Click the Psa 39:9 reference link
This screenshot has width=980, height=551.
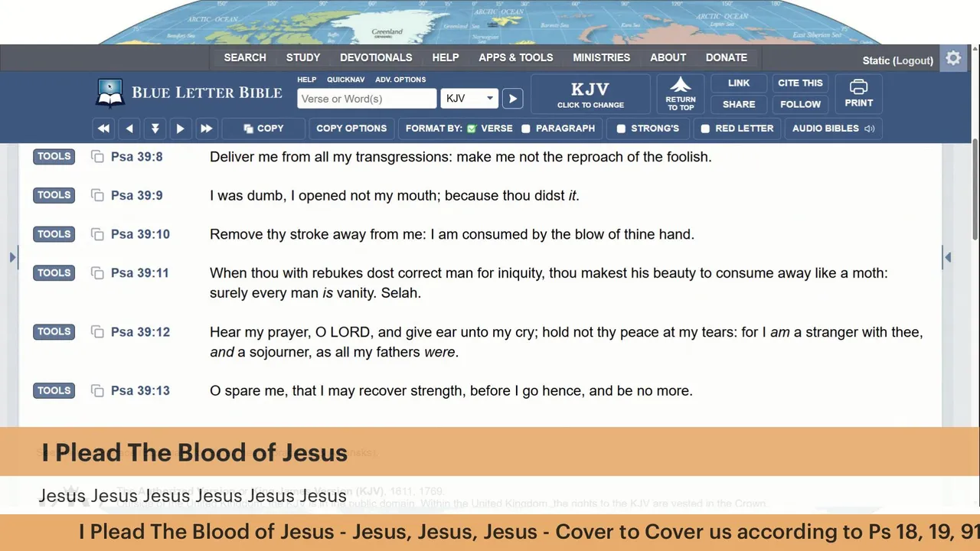click(136, 195)
